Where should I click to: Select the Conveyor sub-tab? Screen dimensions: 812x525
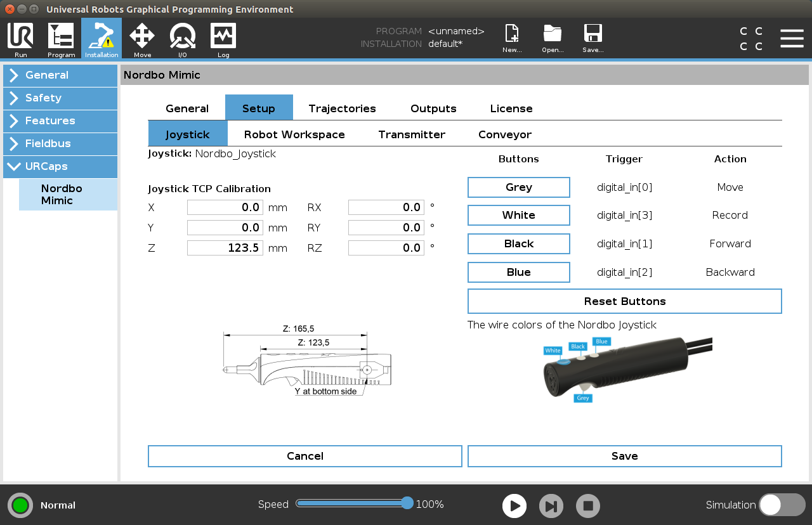click(505, 134)
